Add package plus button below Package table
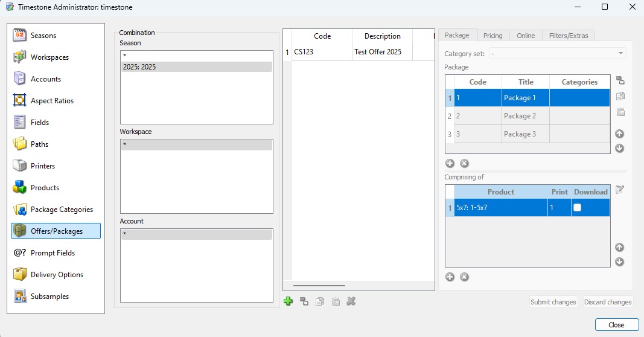Viewport: 644px width, 337px height. pos(450,163)
